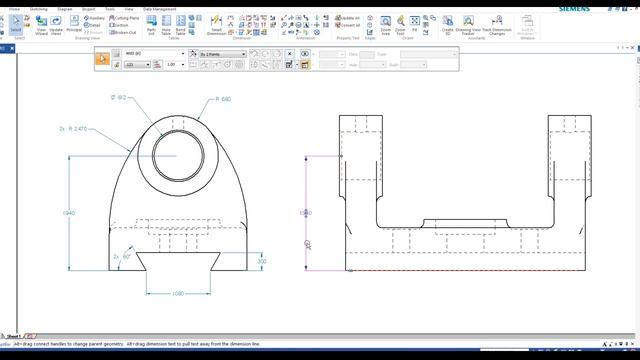
Task: Activate the Smart Dimension tool
Action: point(216,25)
